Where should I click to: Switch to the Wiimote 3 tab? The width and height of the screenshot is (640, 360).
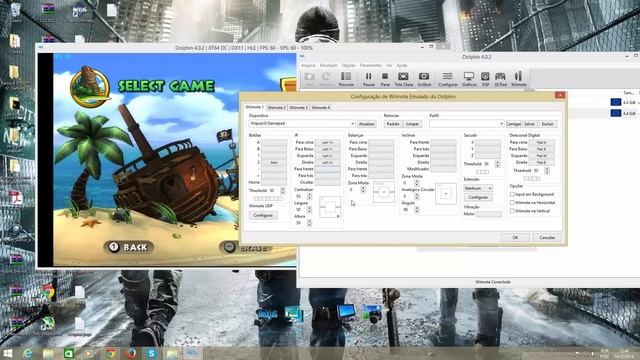298,107
